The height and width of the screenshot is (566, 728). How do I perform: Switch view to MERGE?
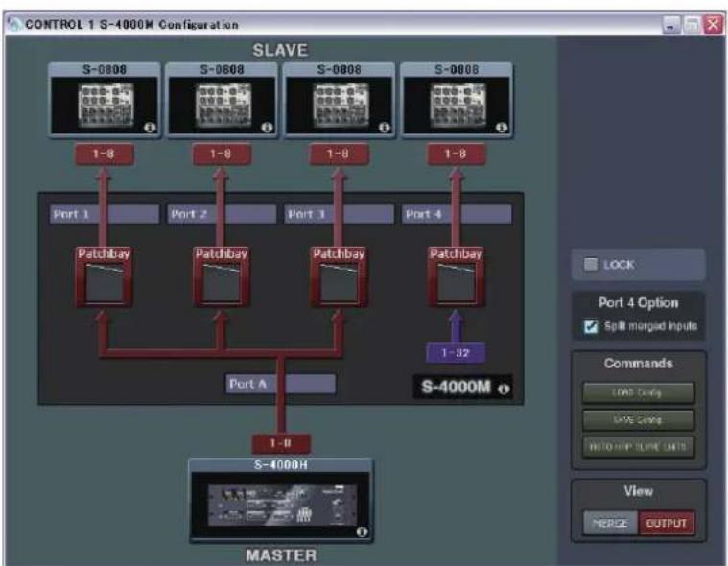coord(611,523)
